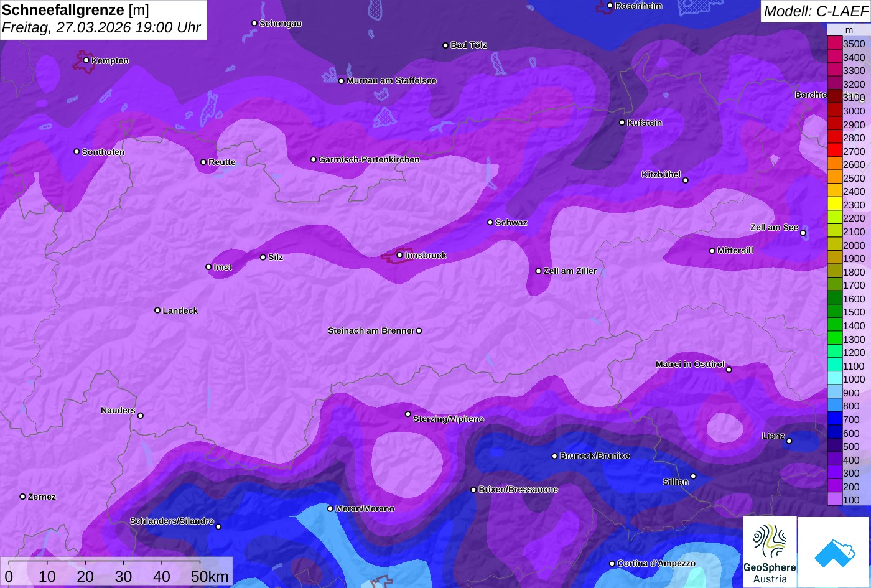Click the Modell: C-LAEF label
This screenshot has width=871, height=588.
point(815,11)
